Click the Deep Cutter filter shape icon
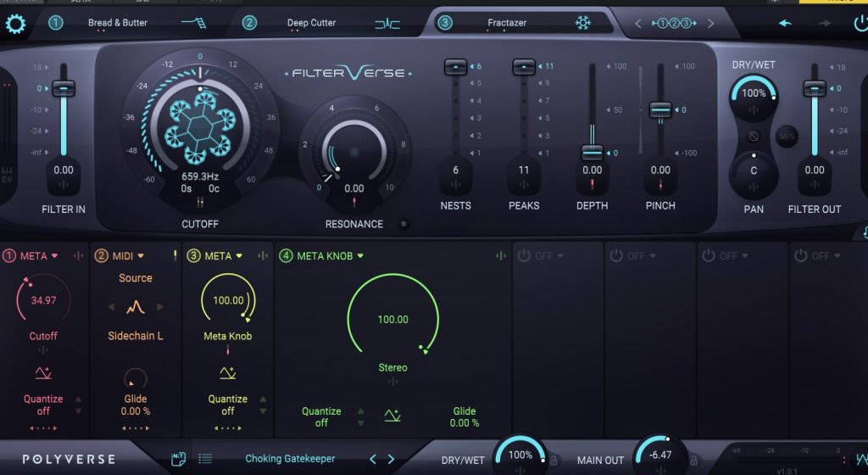Image resolution: width=868 pixels, height=475 pixels. point(387,23)
